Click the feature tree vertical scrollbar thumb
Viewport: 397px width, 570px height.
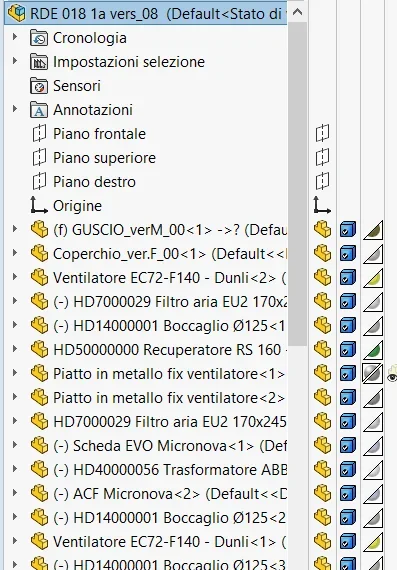tap(297, 184)
